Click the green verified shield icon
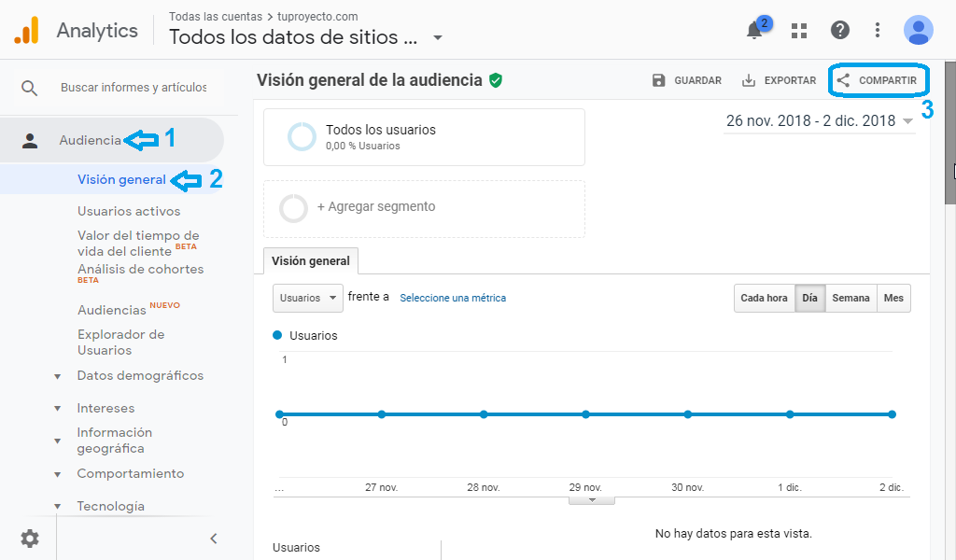Screen dimensions: 956x560 (x=496, y=80)
